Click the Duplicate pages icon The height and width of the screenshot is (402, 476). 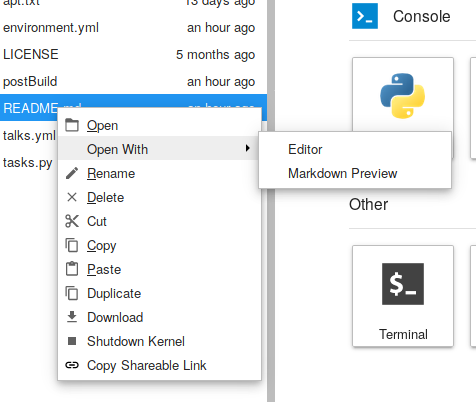click(72, 293)
